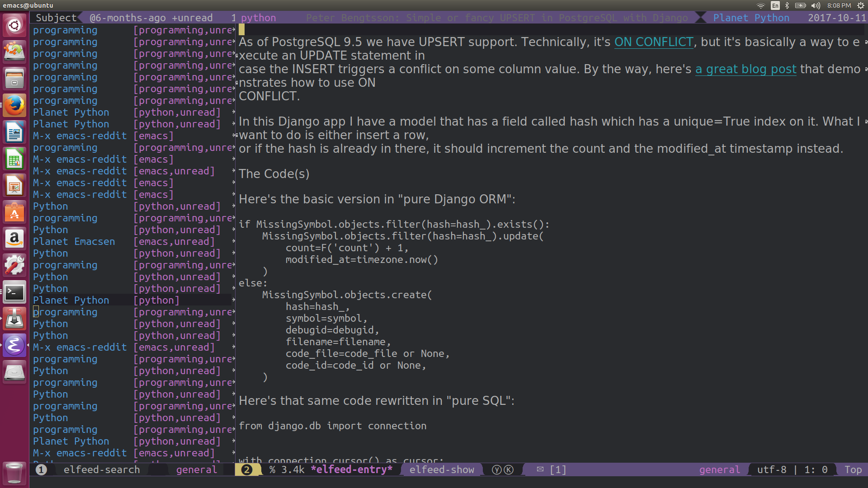Select the Planet Python [python] entry row

click(132, 300)
